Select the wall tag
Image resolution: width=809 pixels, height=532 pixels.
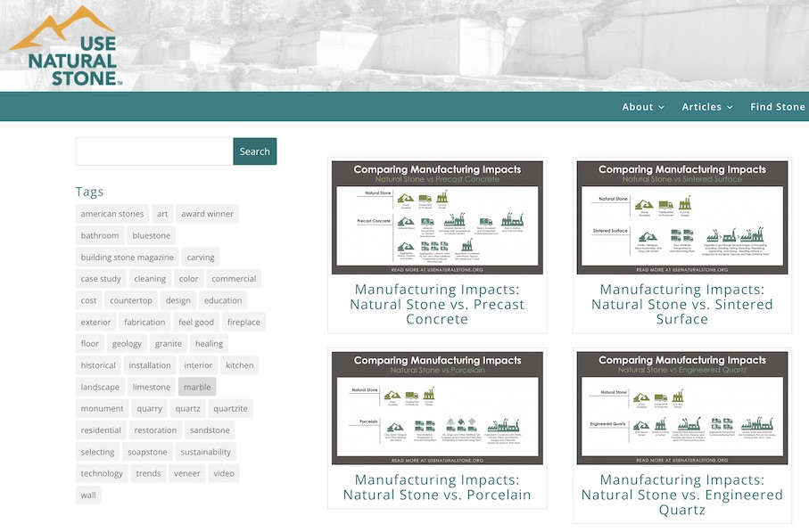[88, 495]
